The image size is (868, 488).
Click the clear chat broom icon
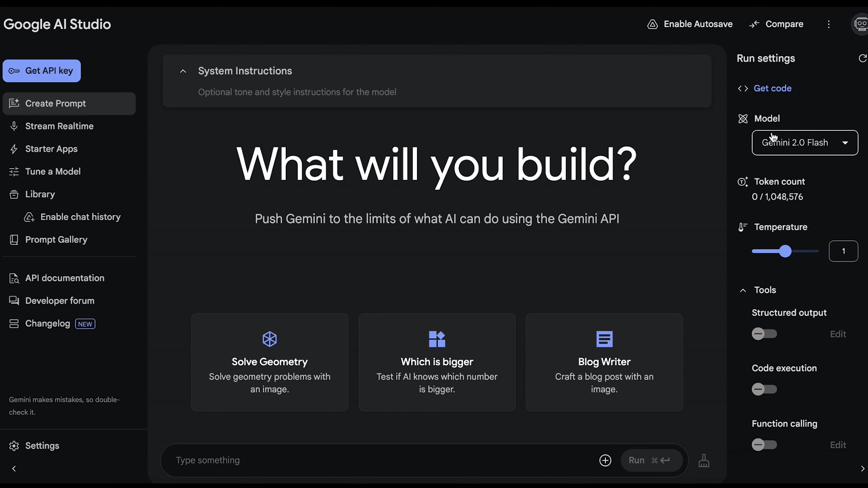tap(704, 460)
